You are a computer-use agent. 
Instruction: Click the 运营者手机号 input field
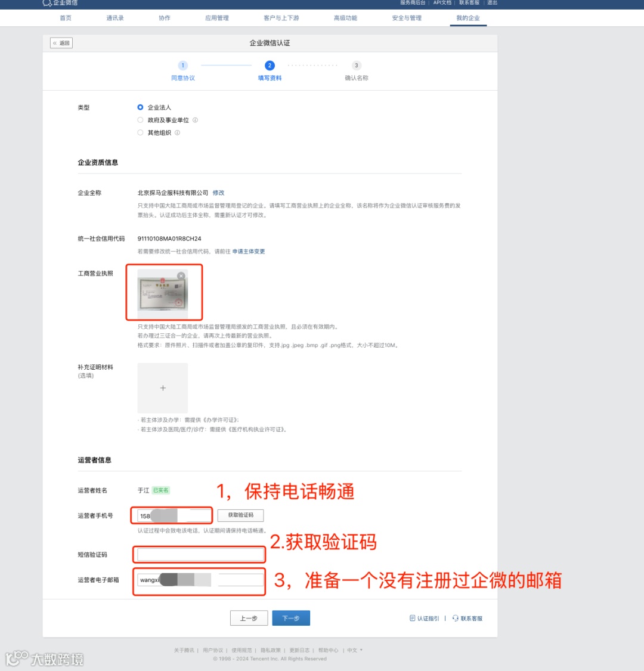174,516
